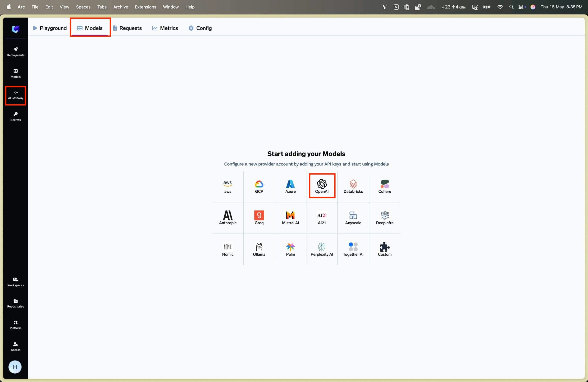Viewport: 588px width, 382px height.
Task: Choose the Palm provider tile
Action: point(290,249)
